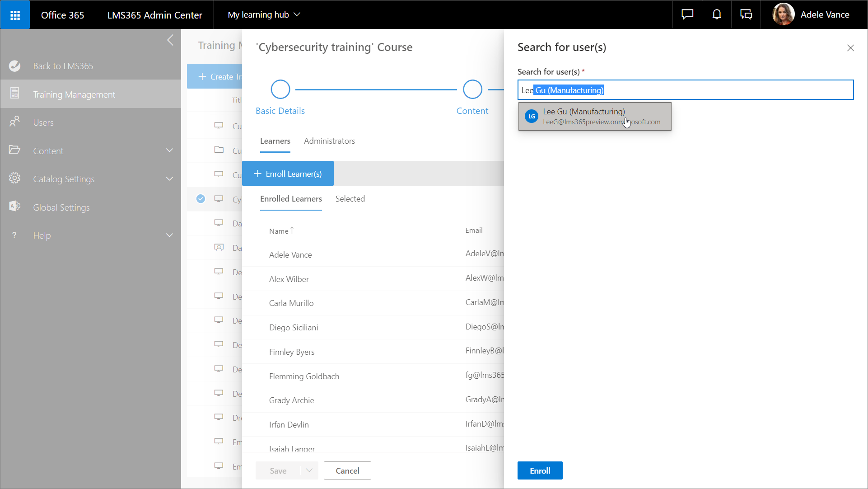The width and height of the screenshot is (868, 489).
Task: Collapse the left navigation panel arrow
Action: pos(170,40)
